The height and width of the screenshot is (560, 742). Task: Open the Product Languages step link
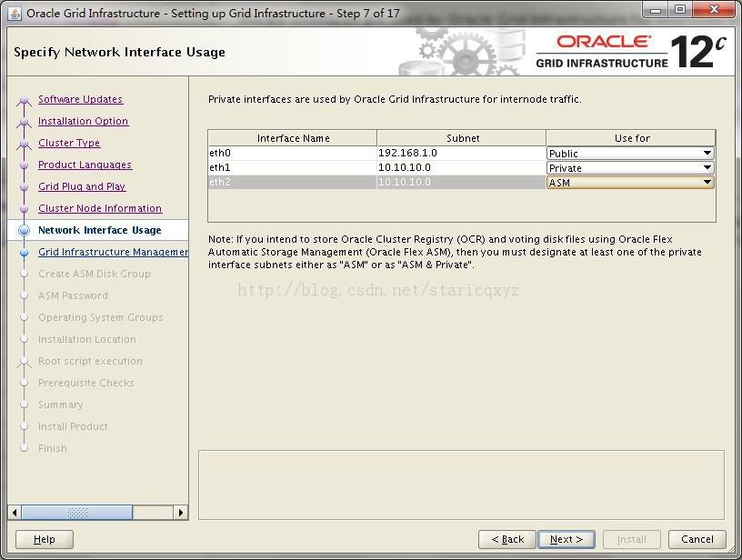pos(85,165)
